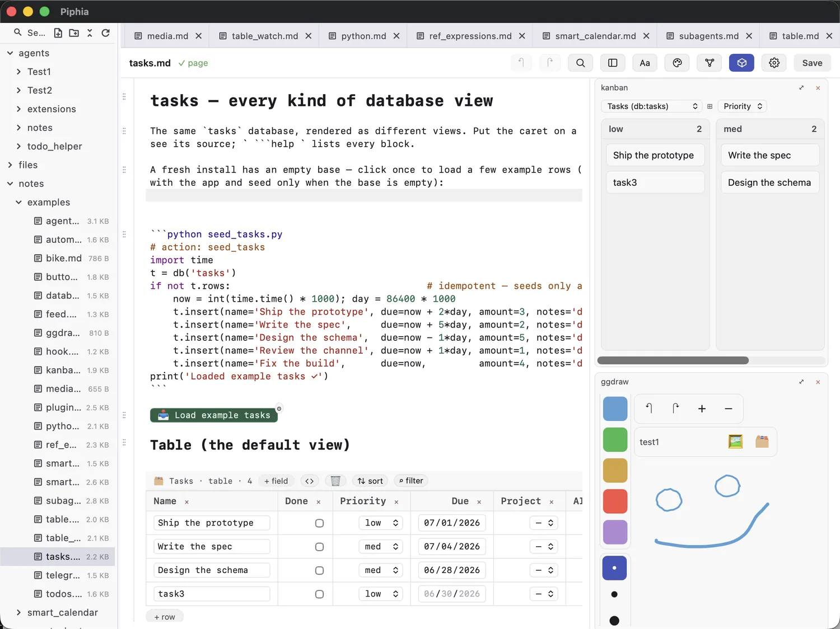Switch to the python.md tab
This screenshot has width=840, height=629.
(x=363, y=36)
